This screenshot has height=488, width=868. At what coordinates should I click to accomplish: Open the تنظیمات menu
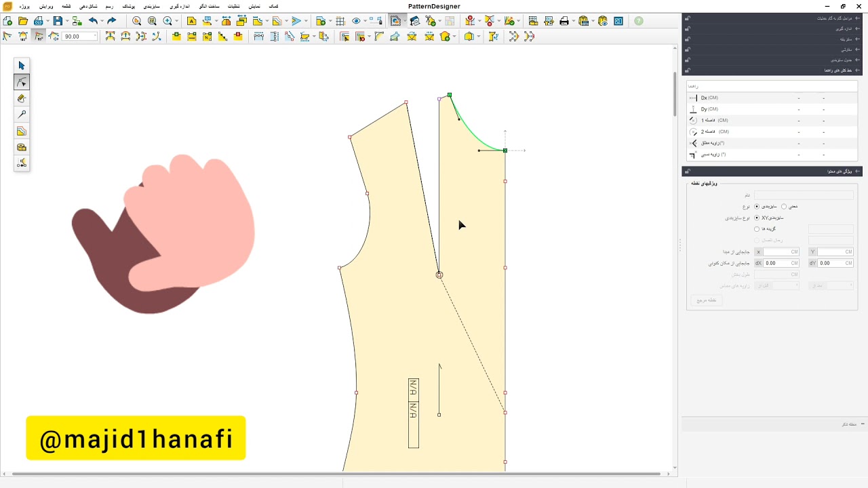coord(233,6)
